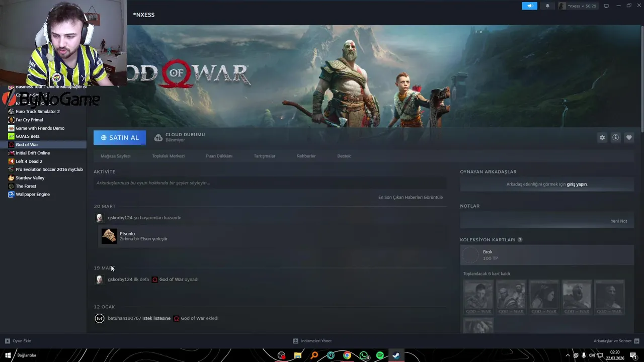
Task: Open Google Chrome from the taskbar
Action: point(347,355)
